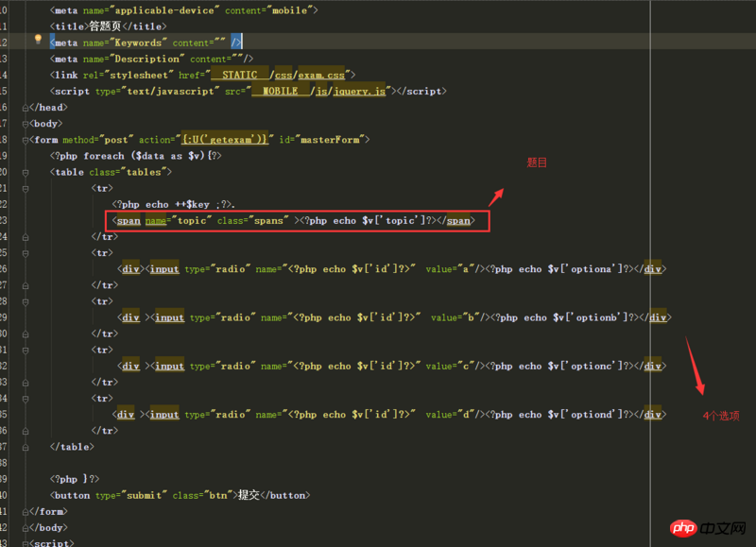This screenshot has height=547, width=756.
Task: Open the jquery.js file reference
Action: click(359, 91)
